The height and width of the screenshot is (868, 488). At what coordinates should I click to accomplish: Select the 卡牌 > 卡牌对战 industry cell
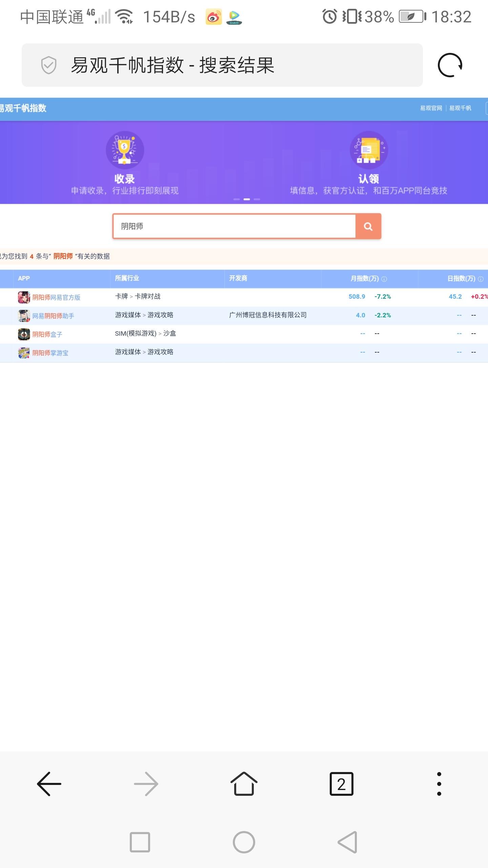tap(138, 296)
